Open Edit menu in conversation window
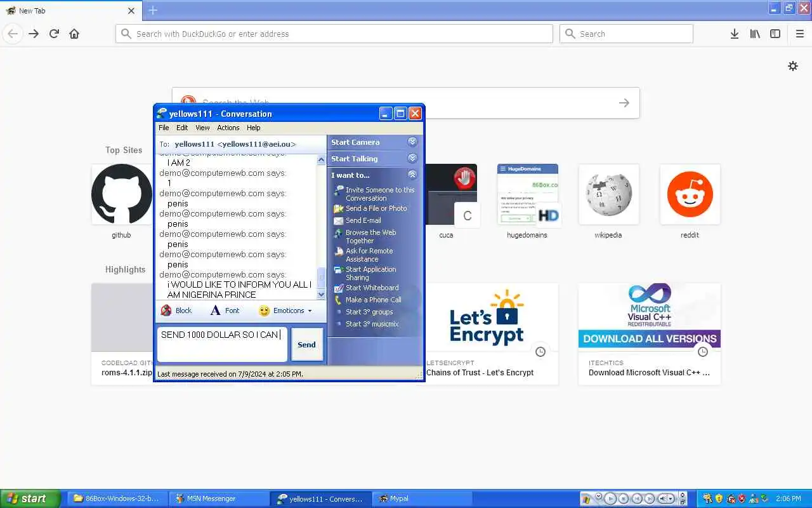Screen dimensions: 812x508 point(182,128)
